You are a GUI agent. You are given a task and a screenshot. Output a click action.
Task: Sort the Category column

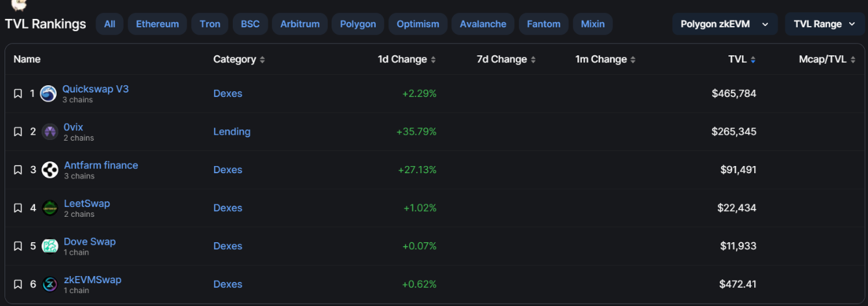[262, 60]
